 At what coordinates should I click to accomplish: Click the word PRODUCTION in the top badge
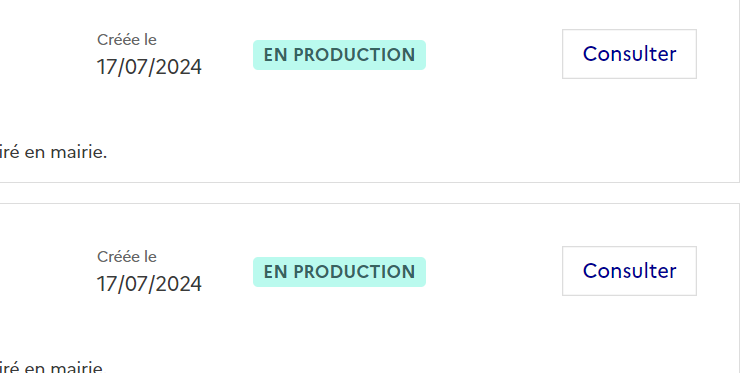pyautogui.click(x=354, y=55)
